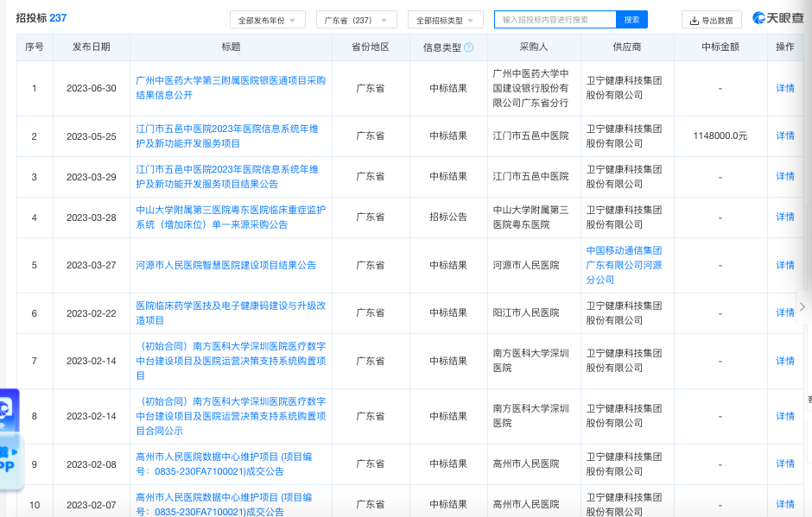This screenshot has height=517, width=812.
Task: Click the floating app download widget
Action: tap(10, 438)
